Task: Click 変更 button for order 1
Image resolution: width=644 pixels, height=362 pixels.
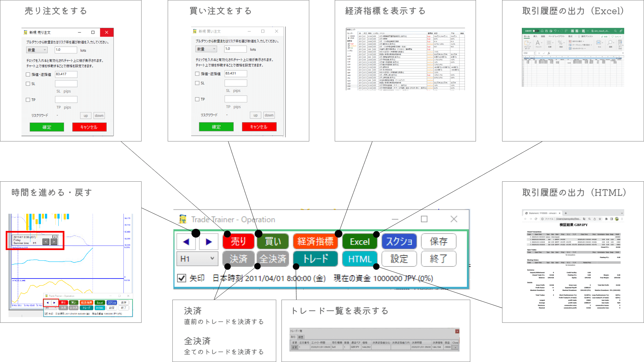Action: click(x=294, y=347)
